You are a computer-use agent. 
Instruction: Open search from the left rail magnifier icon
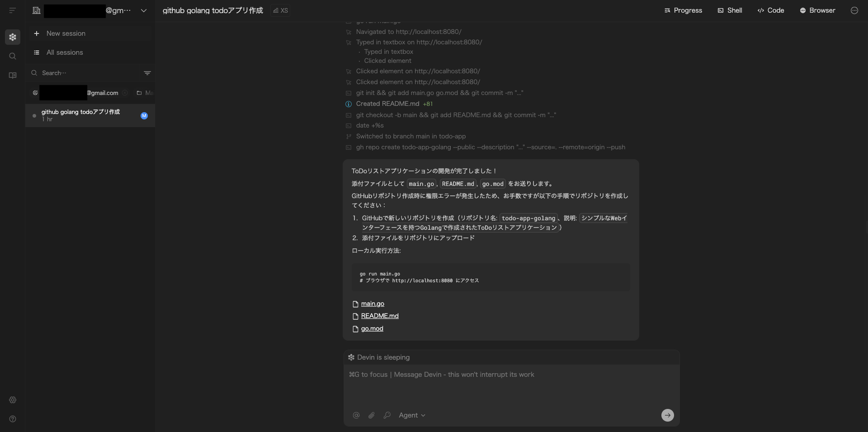[x=13, y=56]
